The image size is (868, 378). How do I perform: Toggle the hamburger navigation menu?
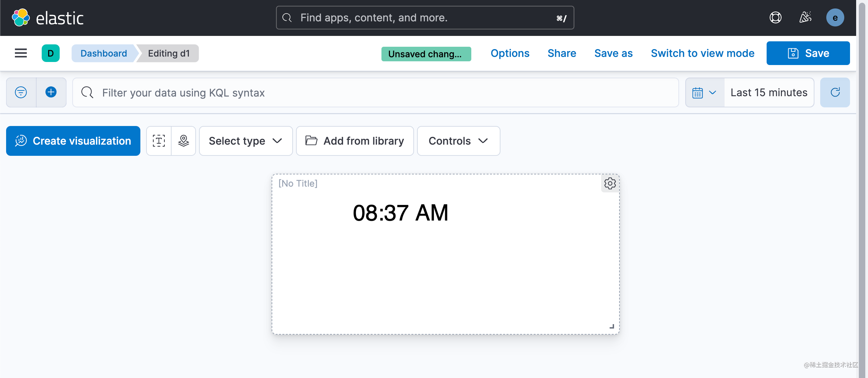tap(21, 53)
